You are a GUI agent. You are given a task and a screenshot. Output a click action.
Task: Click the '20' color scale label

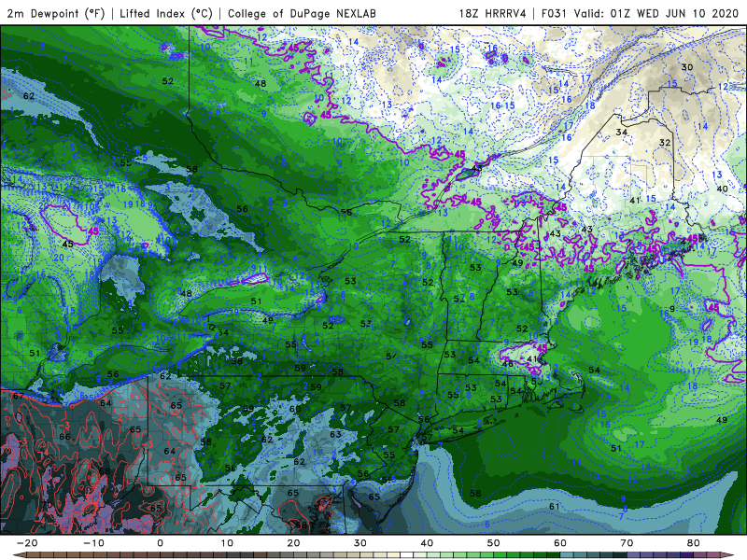[x=293, y=543]
